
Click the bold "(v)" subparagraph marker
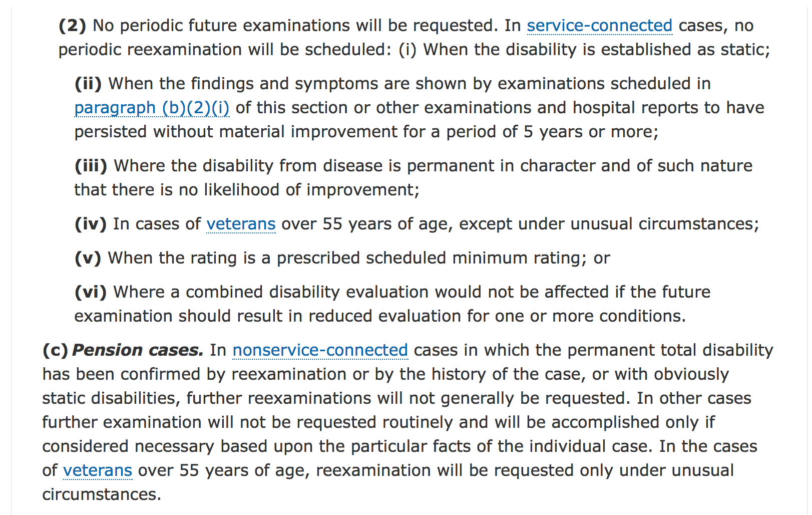88,258
